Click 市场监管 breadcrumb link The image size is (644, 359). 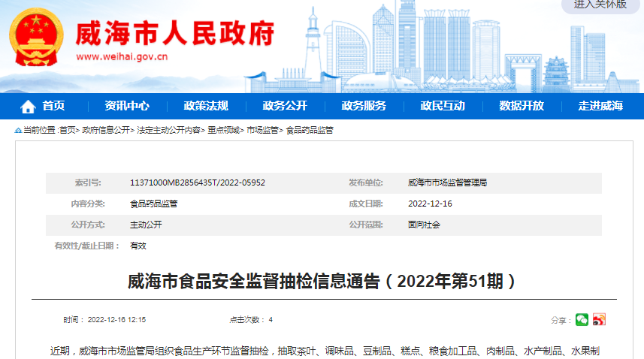pyautogui.click(x=262, y=131)
